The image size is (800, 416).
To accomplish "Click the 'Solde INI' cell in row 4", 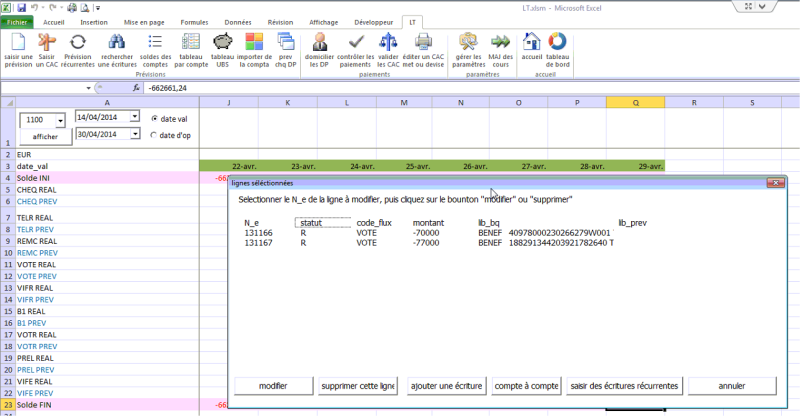I will pyautogui.click(x=107, y=178).
